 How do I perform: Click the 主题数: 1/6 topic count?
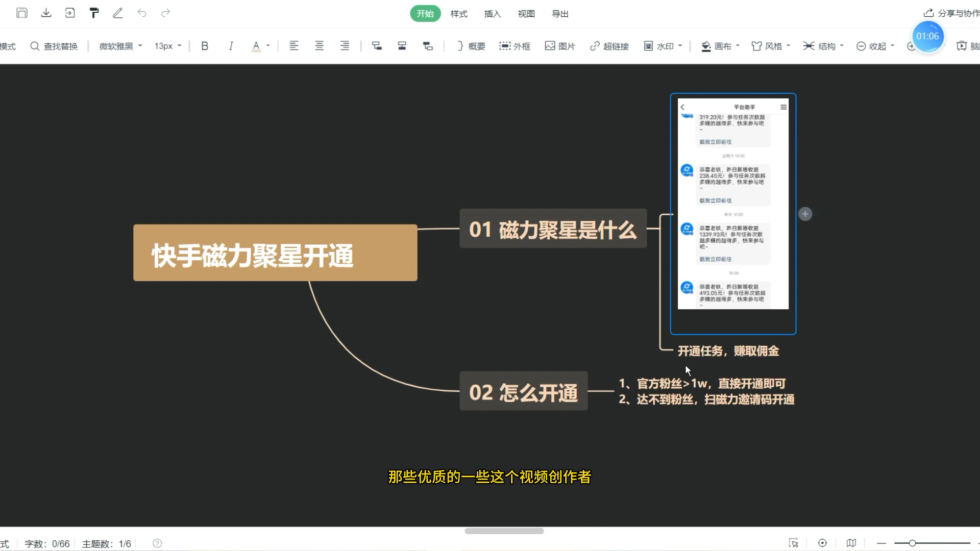pos(106,544)
